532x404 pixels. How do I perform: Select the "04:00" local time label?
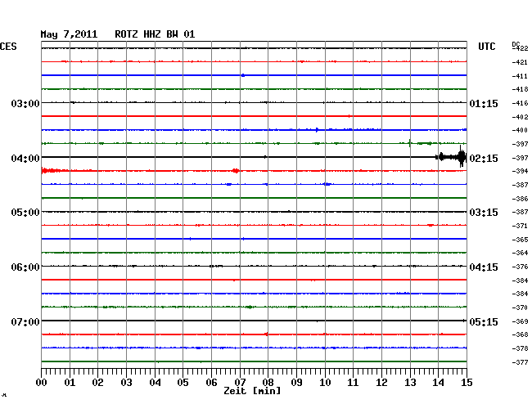(25, 159)
